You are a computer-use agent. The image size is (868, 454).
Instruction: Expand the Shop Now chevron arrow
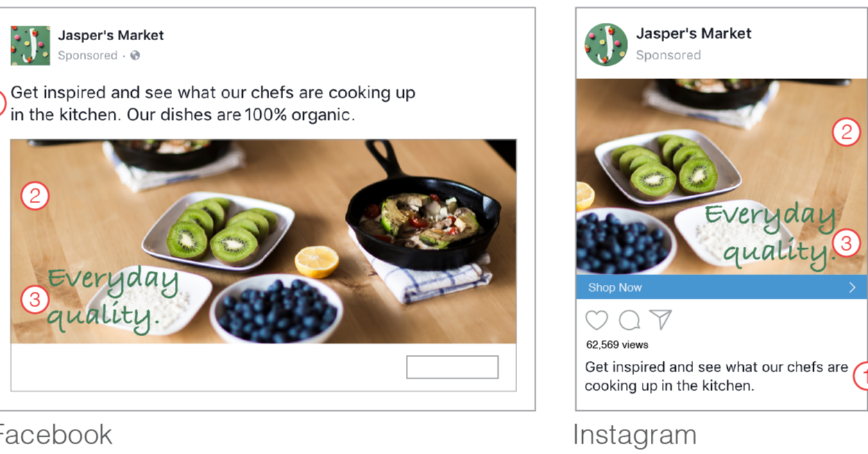(x=853, y=287)
